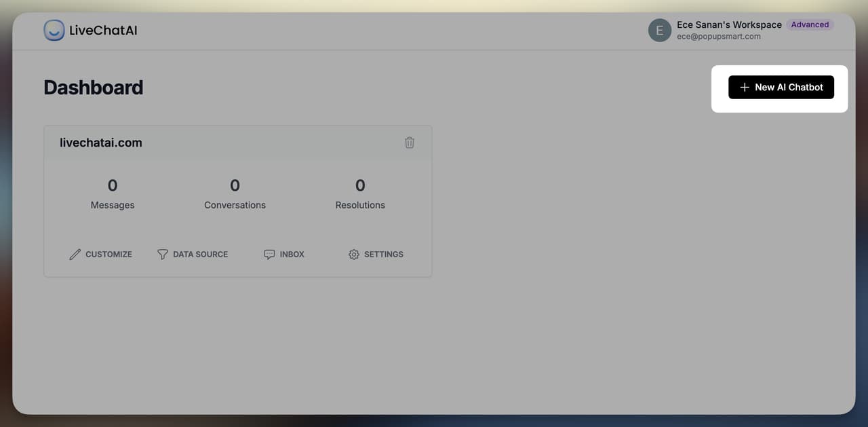Viewport: 868px width, 427px height.
Task: Click the ece@popupsmart.com email text
Action: click(719, 37)
